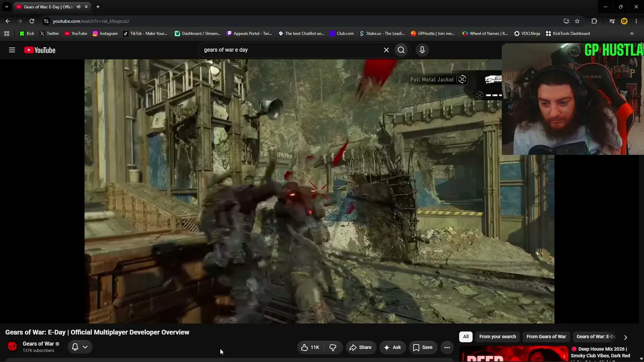
Task: Click the '137K subscribers' text
Action: [x=38, y=350]
